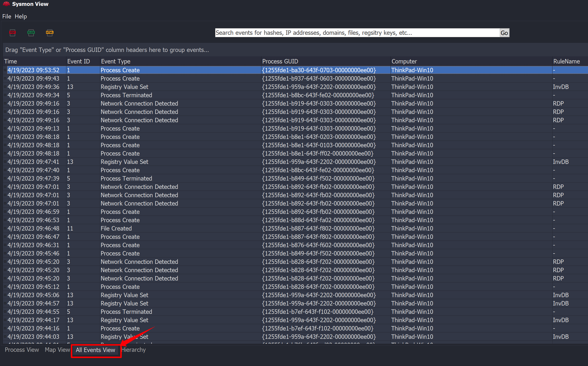The height and width of the screenshot is (366, 588).
Task: Open the File menu
Action: pos(7,16)
